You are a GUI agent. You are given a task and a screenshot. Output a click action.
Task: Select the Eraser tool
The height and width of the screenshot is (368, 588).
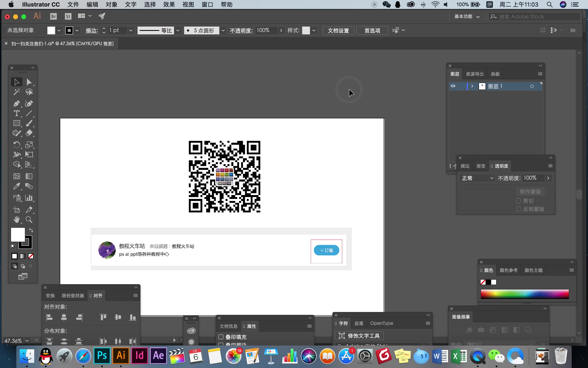click(29, 133)
